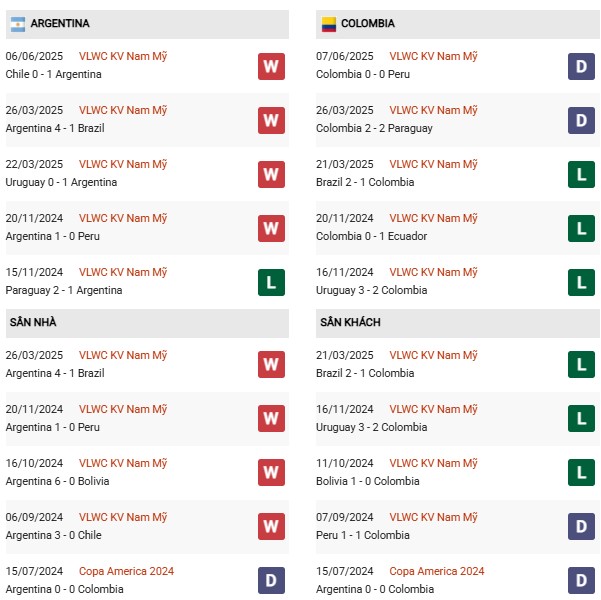Select the SÂN KHÁCH section header
Viewport: 601px width, 600px height.
click(x=458, y=323)
